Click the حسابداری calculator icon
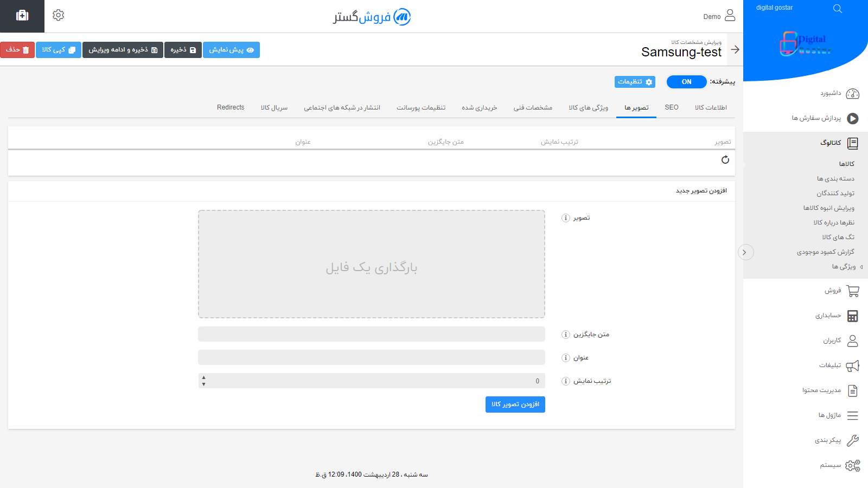This screenshot has width=868, height=488. click(853, 316)
